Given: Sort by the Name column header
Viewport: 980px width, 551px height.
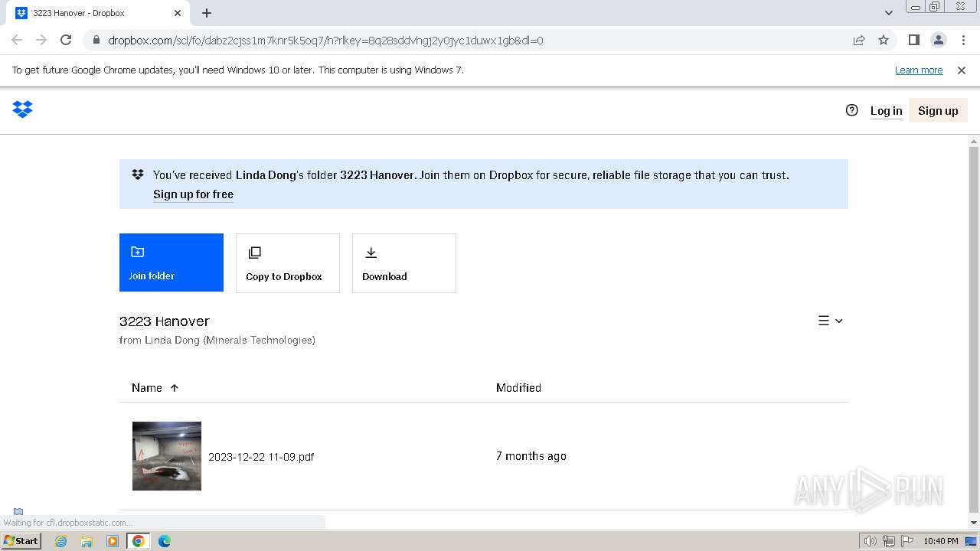Looking at the screenshot, I should [x=147, y=388].
